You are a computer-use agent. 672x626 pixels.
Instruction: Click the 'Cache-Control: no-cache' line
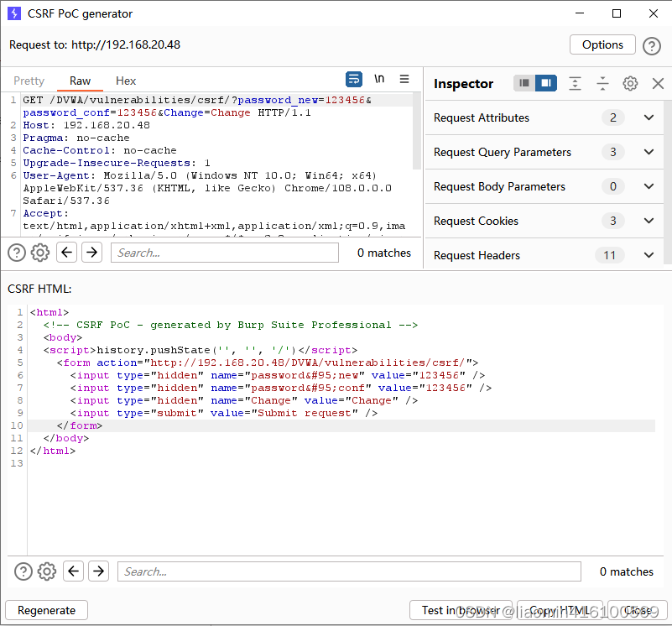[x=100, y=150]
